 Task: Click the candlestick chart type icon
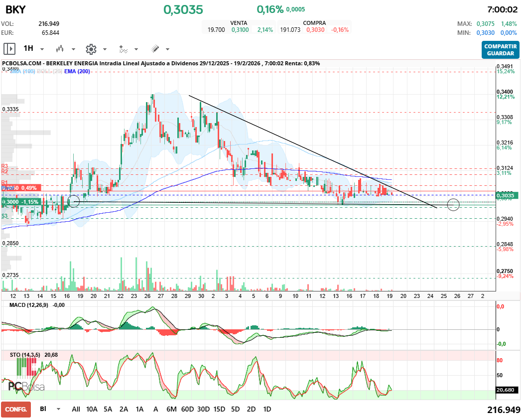tap(60, 49)
